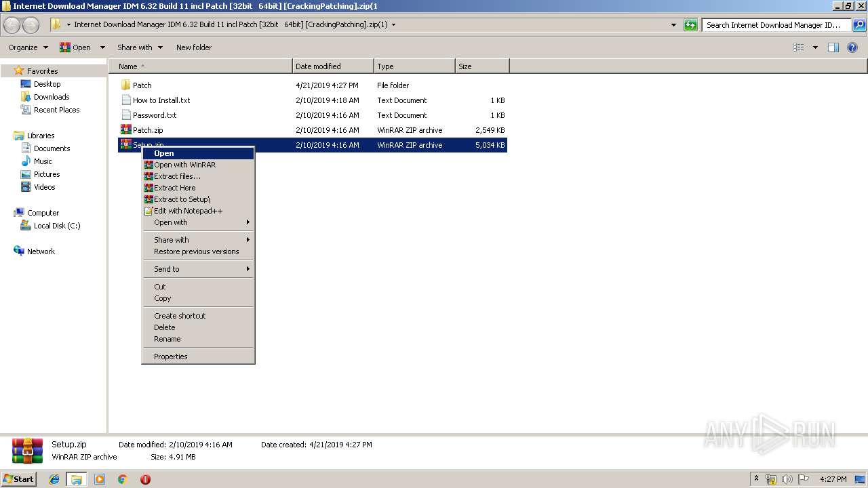Click the Setup.zip WinRAR icon in list

point(125,145)
